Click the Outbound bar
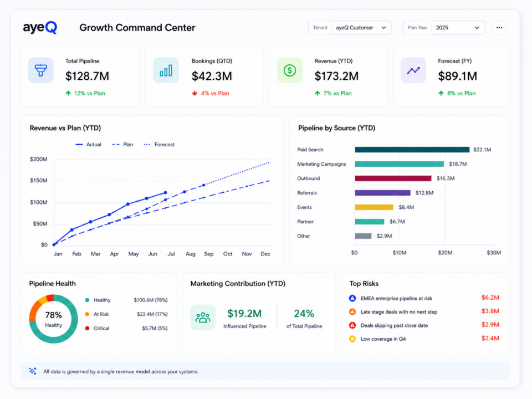The width and height of the screenshot is (532, 399). click(393, 178)
